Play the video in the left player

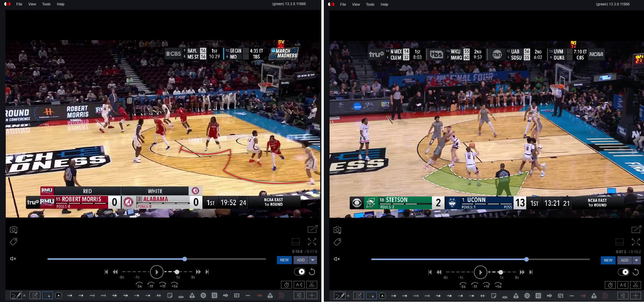coord(157,272)
